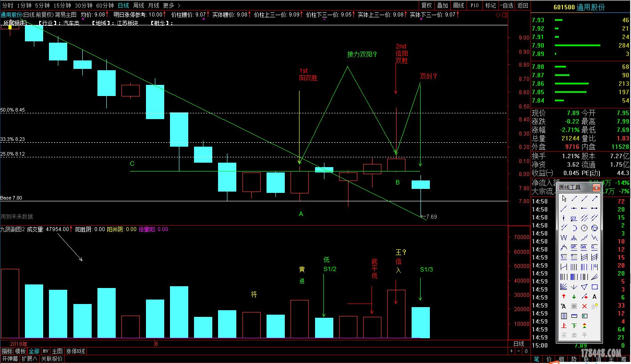The image size is (631, 364).
Task: Toggle the 画线 drawing tools button
Action: point(458,5)
